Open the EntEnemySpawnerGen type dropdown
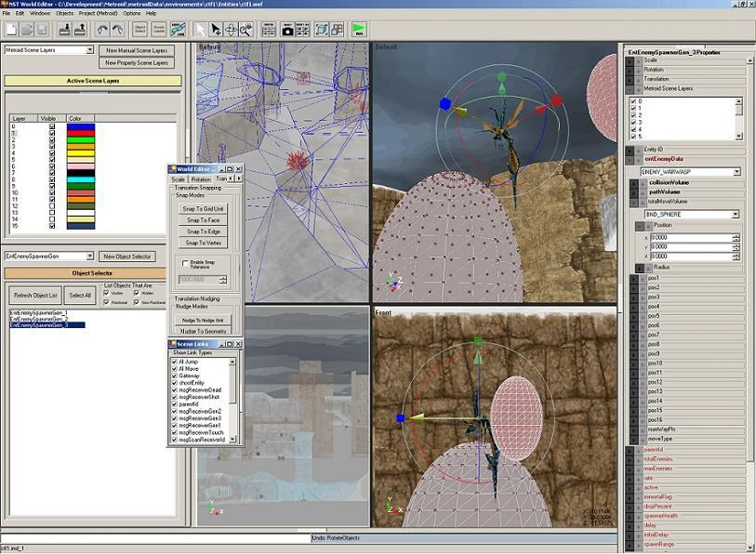756x554 pixels. (89, 256)
